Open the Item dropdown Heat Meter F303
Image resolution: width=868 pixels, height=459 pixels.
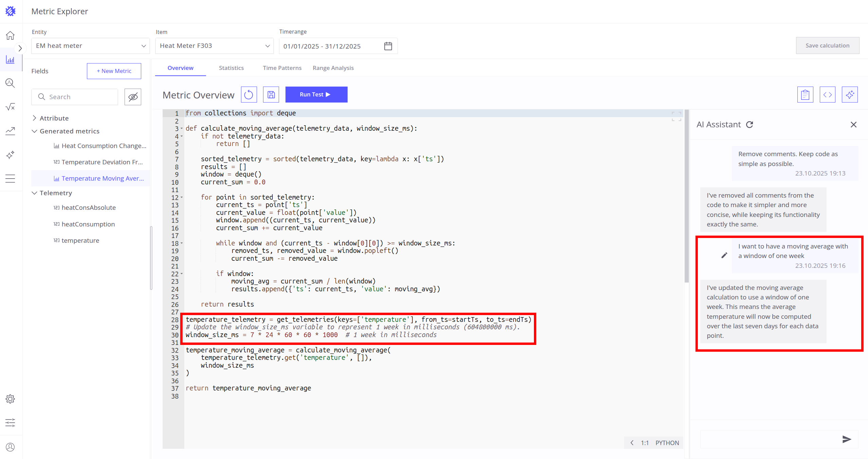pos(214,46)
